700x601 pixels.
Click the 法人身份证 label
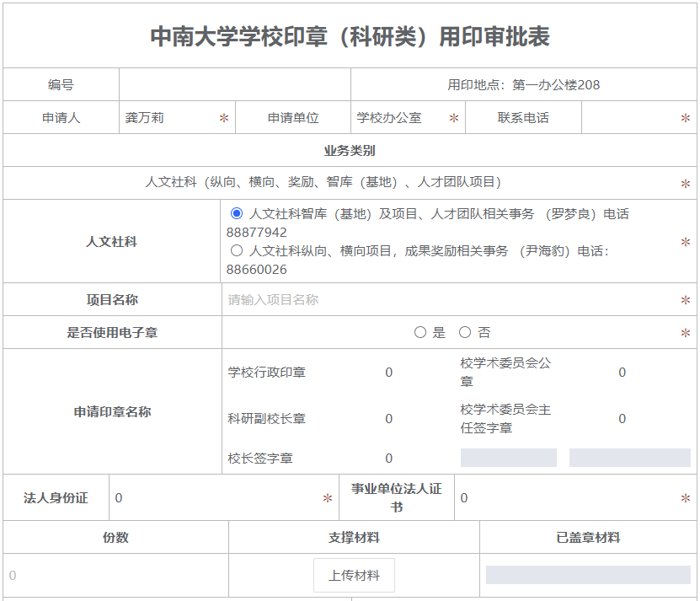(56, 498)
